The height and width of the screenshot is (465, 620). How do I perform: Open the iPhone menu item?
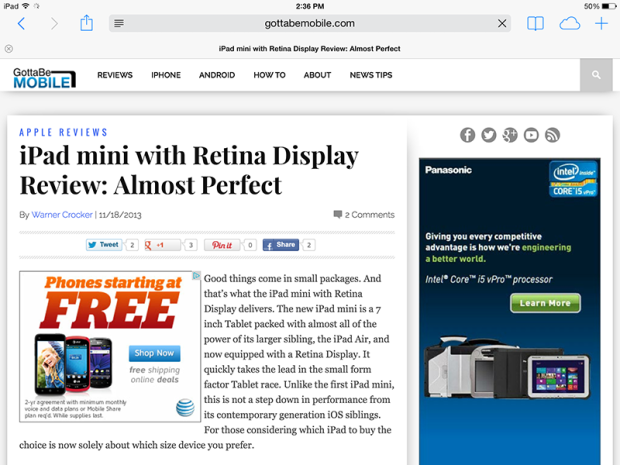(166, 75)
